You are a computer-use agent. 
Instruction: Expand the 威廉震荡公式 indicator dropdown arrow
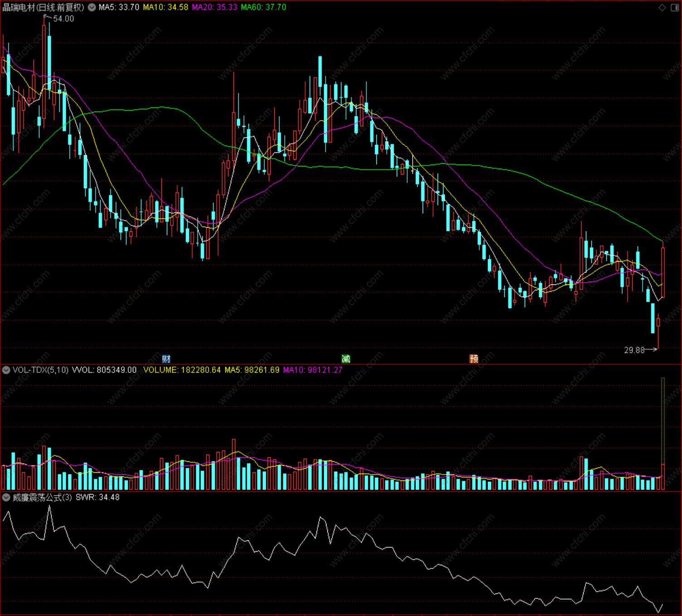(6, 498)
